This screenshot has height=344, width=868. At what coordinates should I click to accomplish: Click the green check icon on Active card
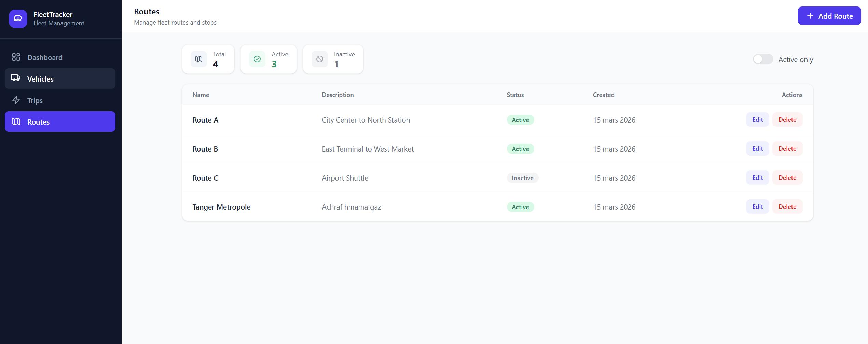[x=257, y=59]
